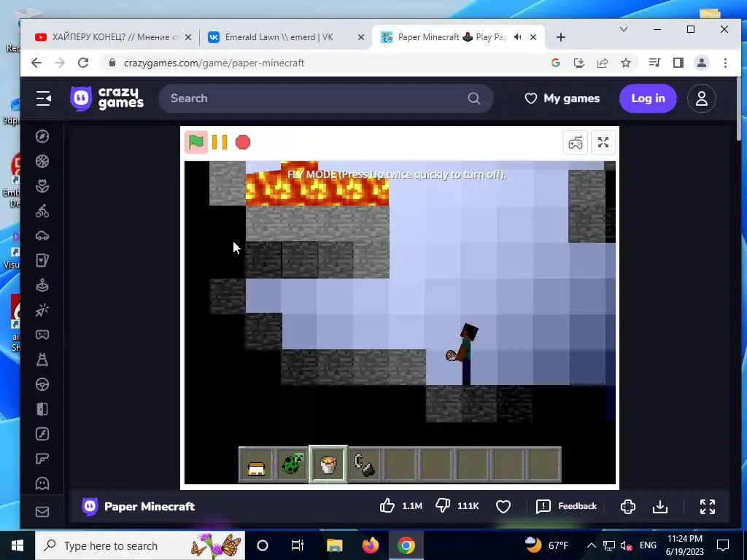Viewport: 747px width, 560px height.
Task: Open the basketball sports category
Action: (42, 161)
